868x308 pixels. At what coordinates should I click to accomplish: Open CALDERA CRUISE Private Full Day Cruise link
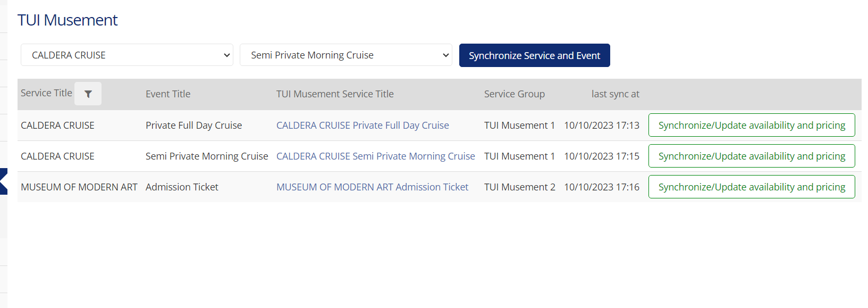(363, 126)
